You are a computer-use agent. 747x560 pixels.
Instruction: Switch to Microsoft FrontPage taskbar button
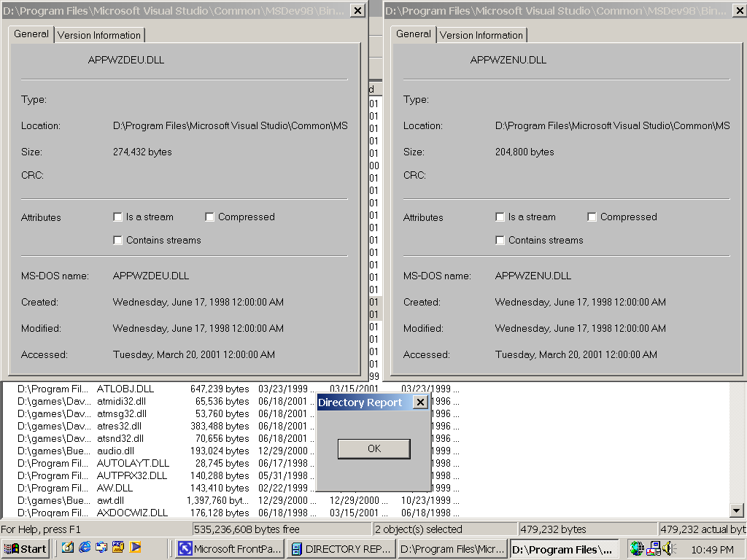coord(230,549)
